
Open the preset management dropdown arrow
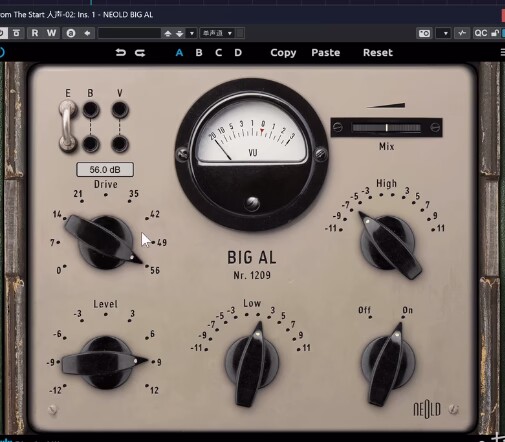click(x=192, y=33)
